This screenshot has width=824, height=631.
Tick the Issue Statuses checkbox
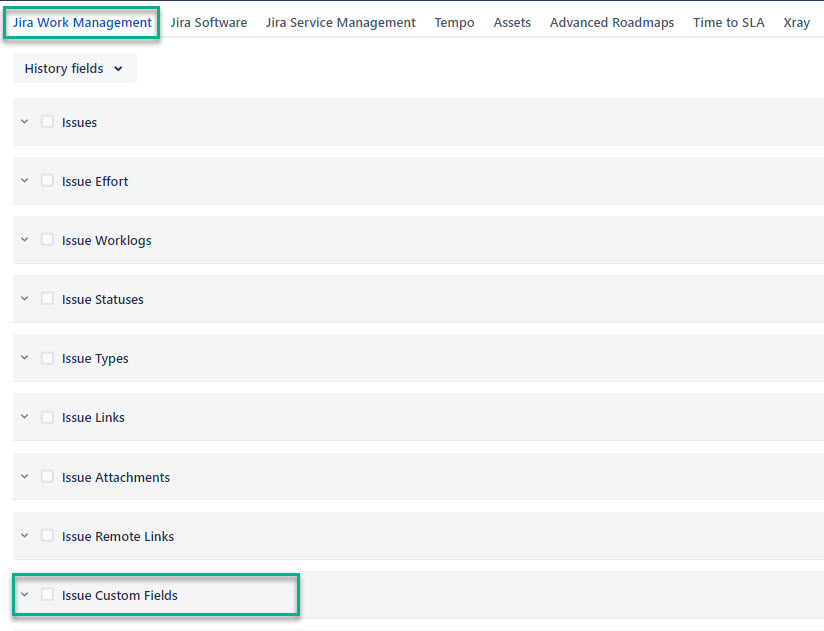coord(47,299)
